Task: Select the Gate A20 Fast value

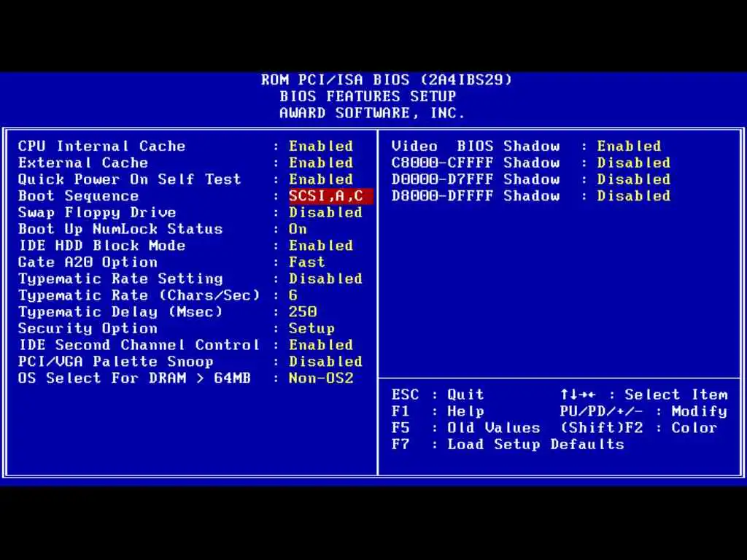Action: coord(307,262)
